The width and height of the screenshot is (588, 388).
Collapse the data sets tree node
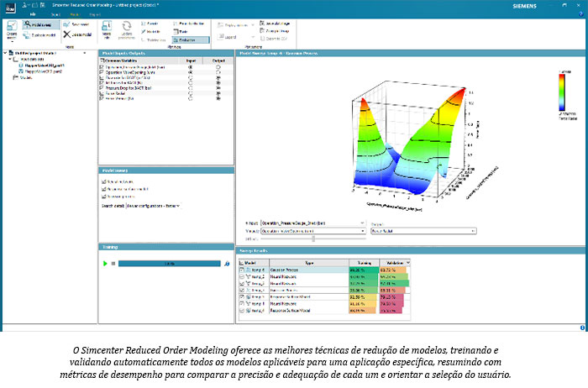[10, 60]
